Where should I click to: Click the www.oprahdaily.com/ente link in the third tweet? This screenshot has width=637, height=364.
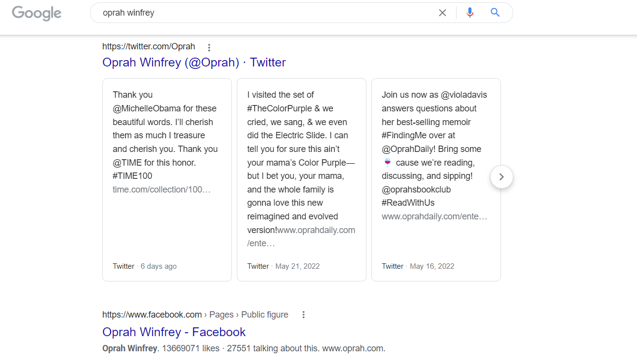(434, 216)
